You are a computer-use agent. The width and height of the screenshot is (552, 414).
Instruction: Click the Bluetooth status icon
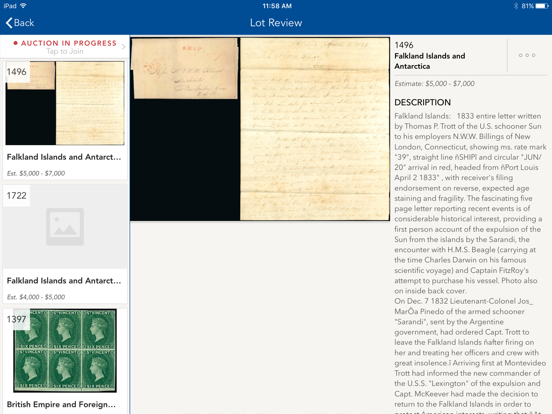click(516, 6)
